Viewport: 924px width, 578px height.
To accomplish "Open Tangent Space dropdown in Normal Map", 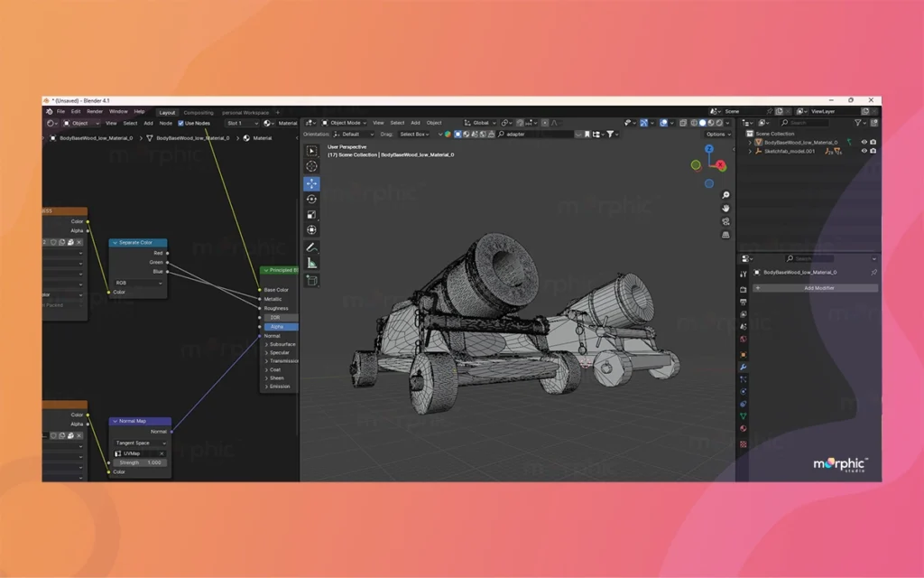I will pyautogui.click(x=140, y=443).
